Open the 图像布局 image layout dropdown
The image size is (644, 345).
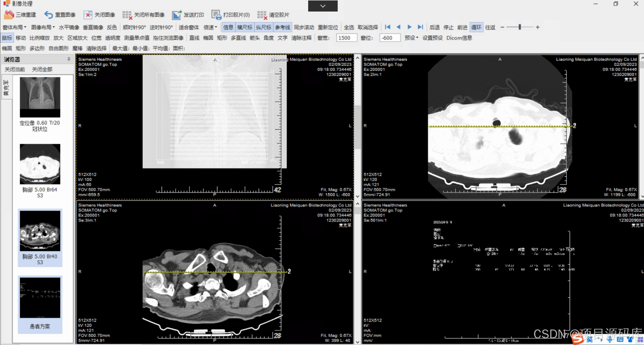point(43,27)
